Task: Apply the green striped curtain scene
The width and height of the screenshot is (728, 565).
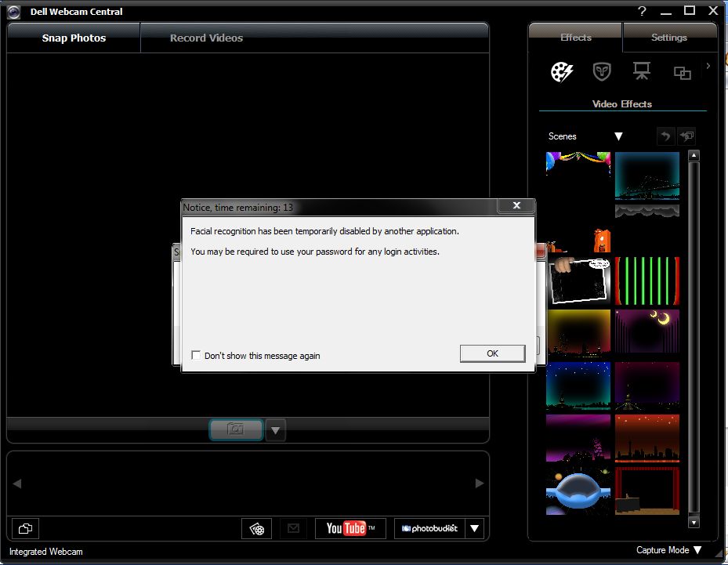Action: pyautogui.click(x=647, y=281)
